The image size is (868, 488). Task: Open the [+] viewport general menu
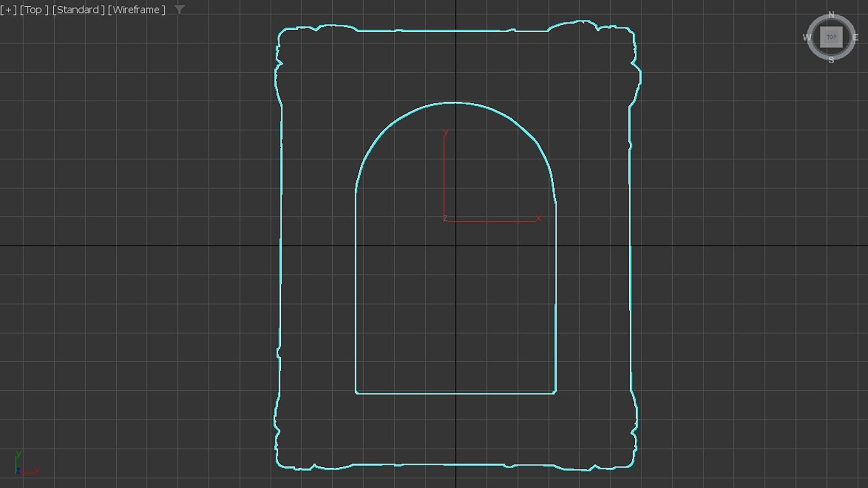(8, 9)
